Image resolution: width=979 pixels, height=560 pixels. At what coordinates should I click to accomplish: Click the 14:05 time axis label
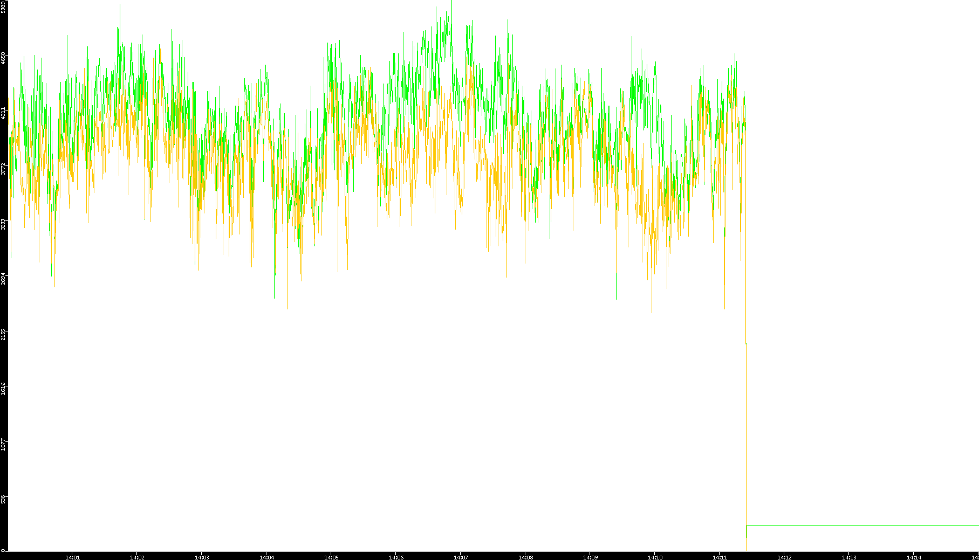pyautogui.click(x=331, y=557)
